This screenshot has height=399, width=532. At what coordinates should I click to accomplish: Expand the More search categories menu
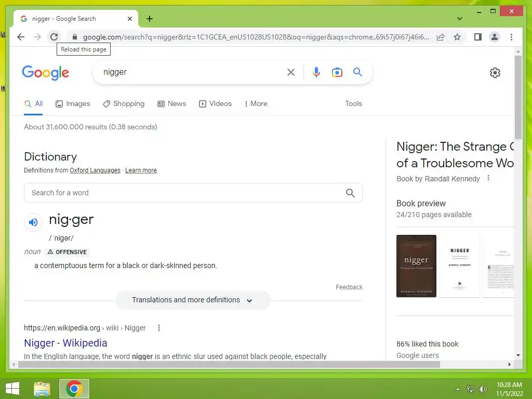(256, 104)
